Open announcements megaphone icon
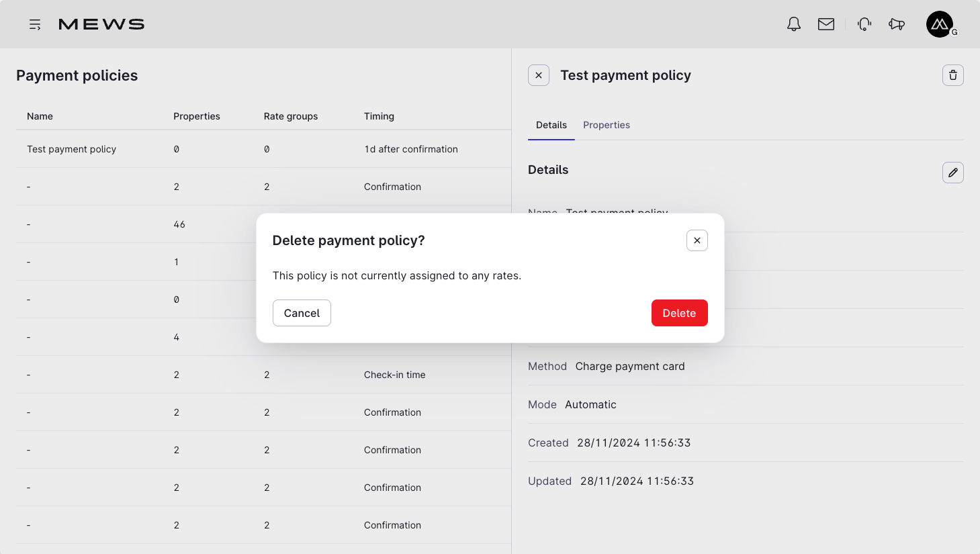This screenshot has height=554, width=980. coord(897,24)
